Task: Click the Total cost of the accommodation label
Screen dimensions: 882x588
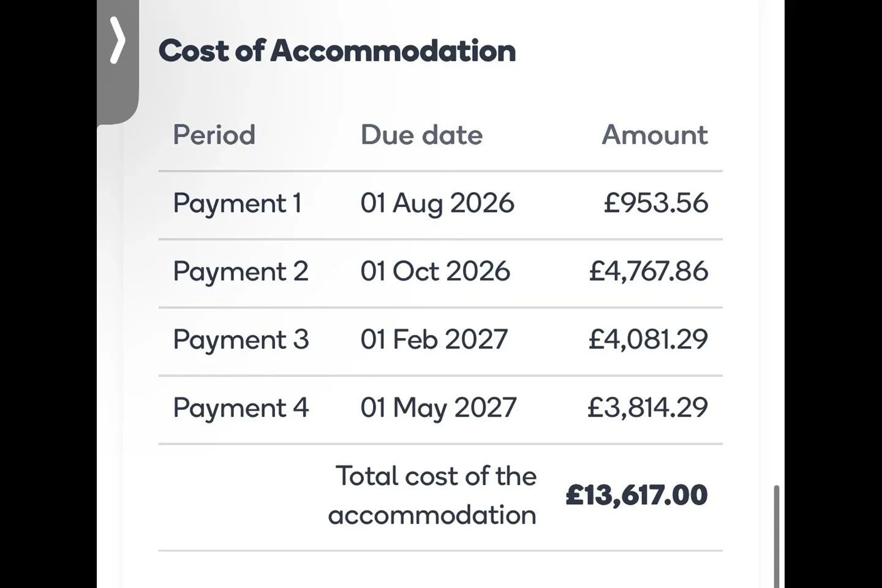Action: (x=432, y=496)
